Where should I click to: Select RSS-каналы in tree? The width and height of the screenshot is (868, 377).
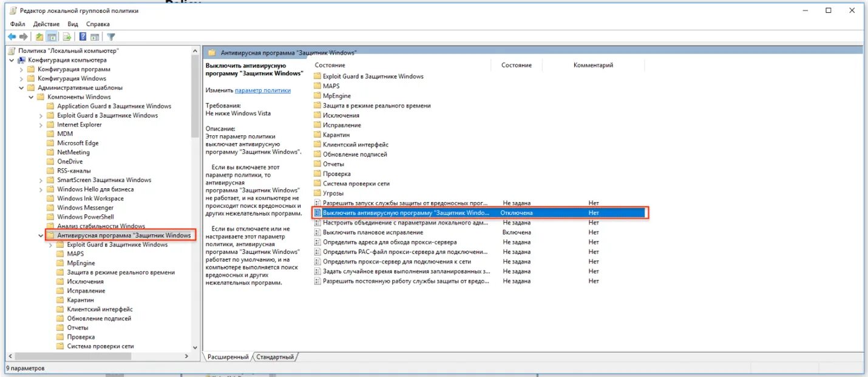click(74, 171)
